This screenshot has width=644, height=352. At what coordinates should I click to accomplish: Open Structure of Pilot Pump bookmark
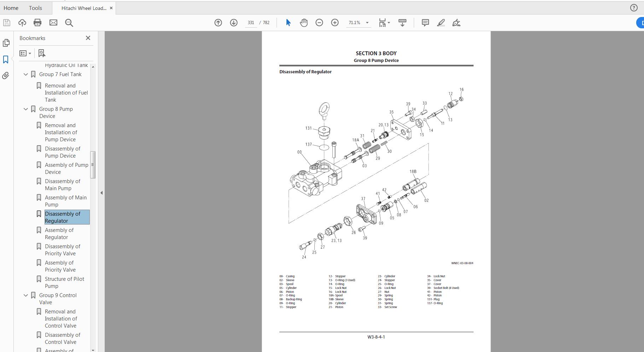(64, 283)
